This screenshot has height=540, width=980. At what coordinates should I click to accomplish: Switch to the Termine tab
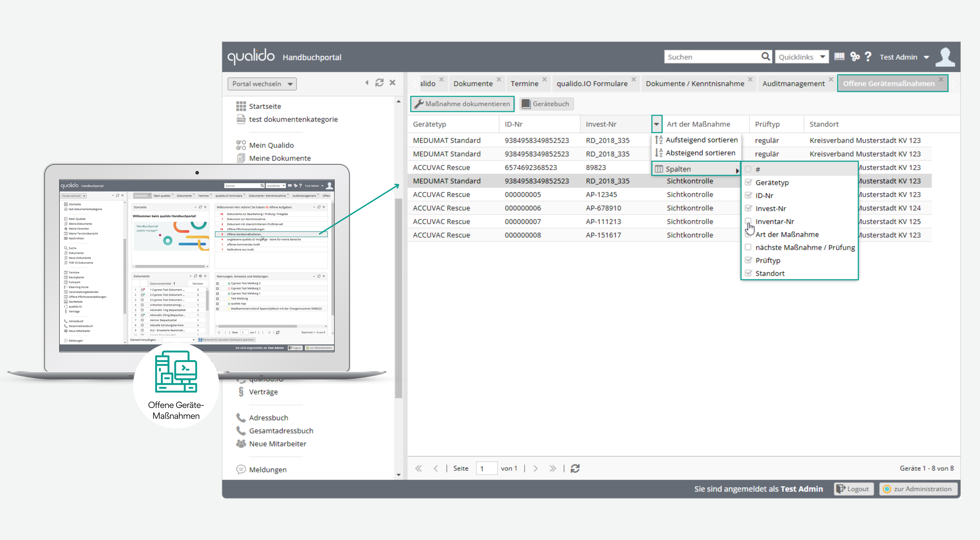point(524,83)
